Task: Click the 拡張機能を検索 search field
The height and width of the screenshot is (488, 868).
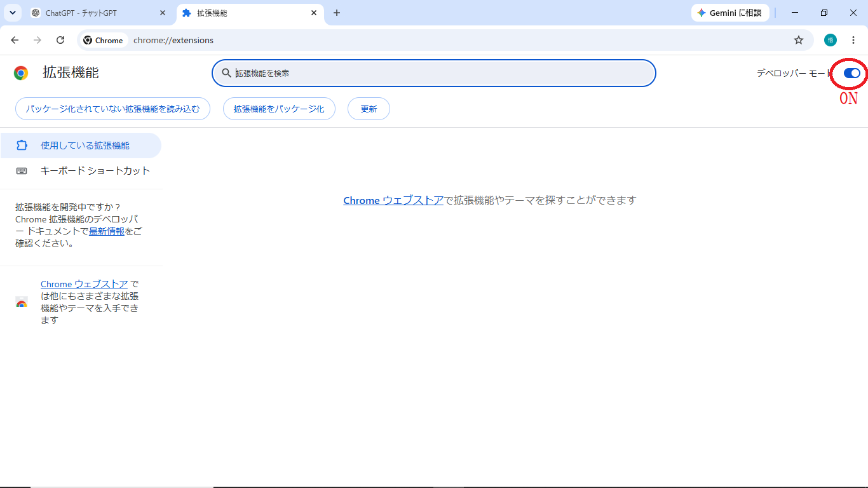Action: [x=434, y=73]
